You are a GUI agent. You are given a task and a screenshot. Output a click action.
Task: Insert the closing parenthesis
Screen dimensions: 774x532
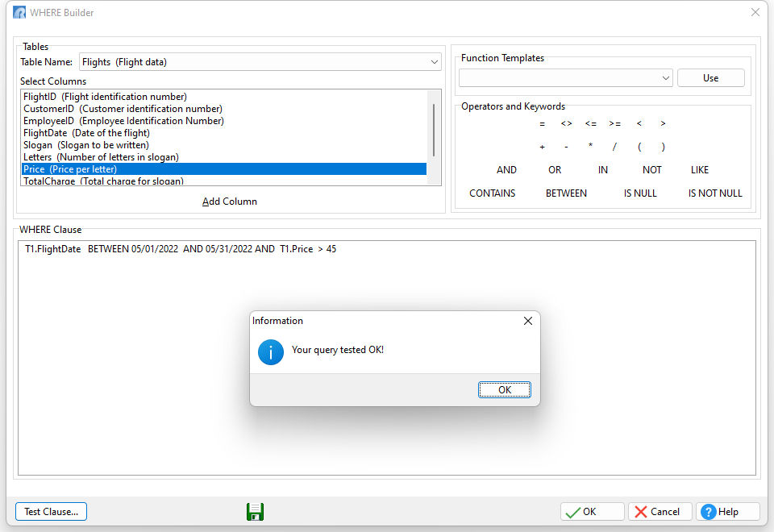(x=663, y=147)
